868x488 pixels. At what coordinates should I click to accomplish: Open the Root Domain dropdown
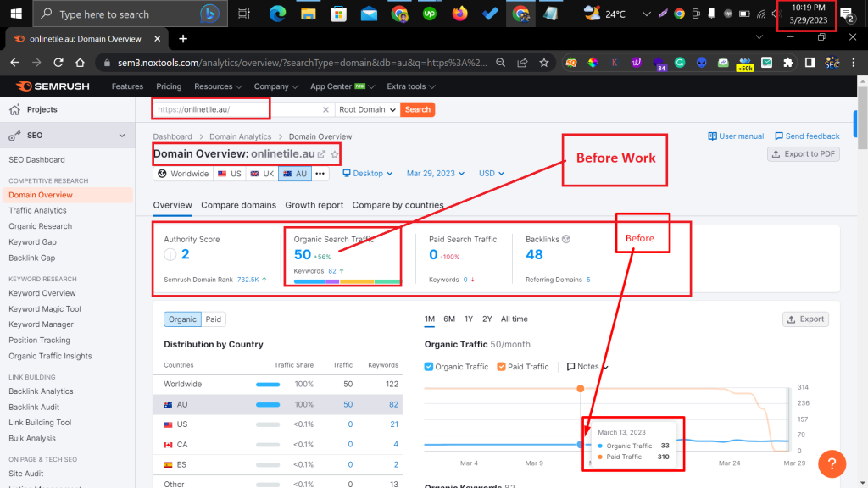(x=367, y=109)
